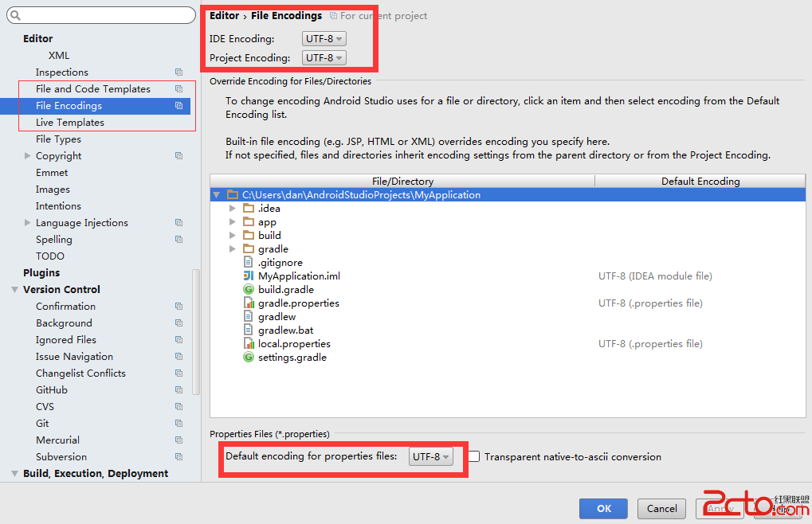Click the project icon next to Language Injections
This screenshot has width=812, height=524.
tap(178, 222)
